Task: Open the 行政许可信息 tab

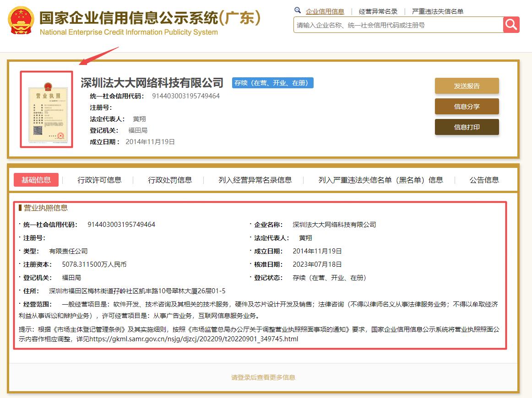Action: pos(99,180)
